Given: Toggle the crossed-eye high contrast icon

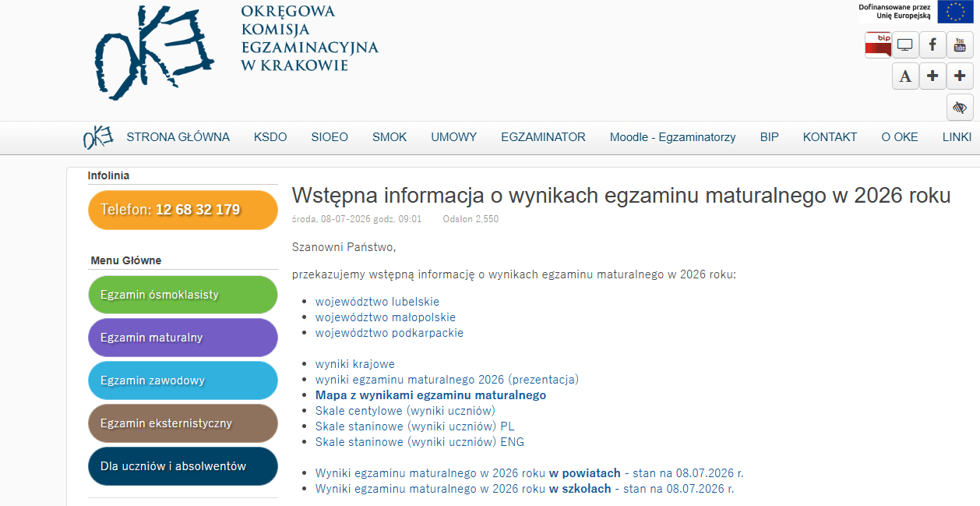Looking at the screenshot, I should [960, 107].
